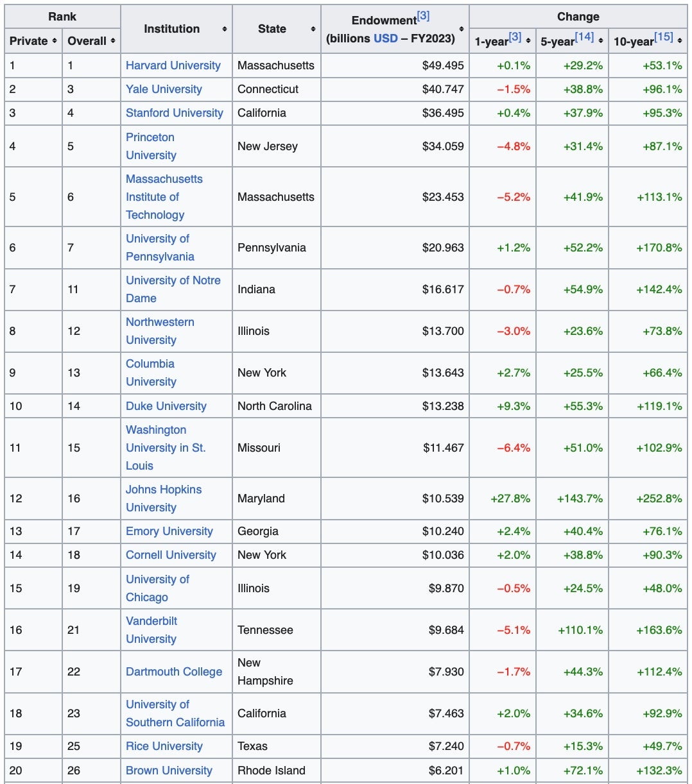Sort rows by State column

(x=313, y=30)
